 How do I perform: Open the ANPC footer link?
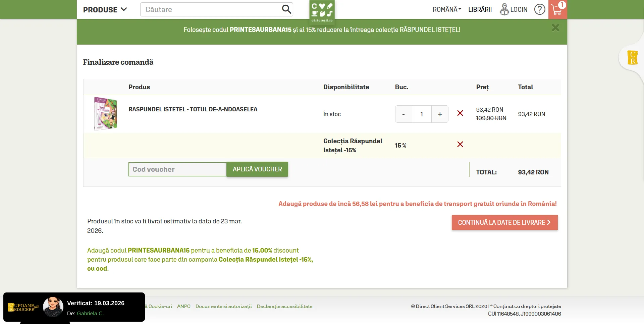point(183,306)
